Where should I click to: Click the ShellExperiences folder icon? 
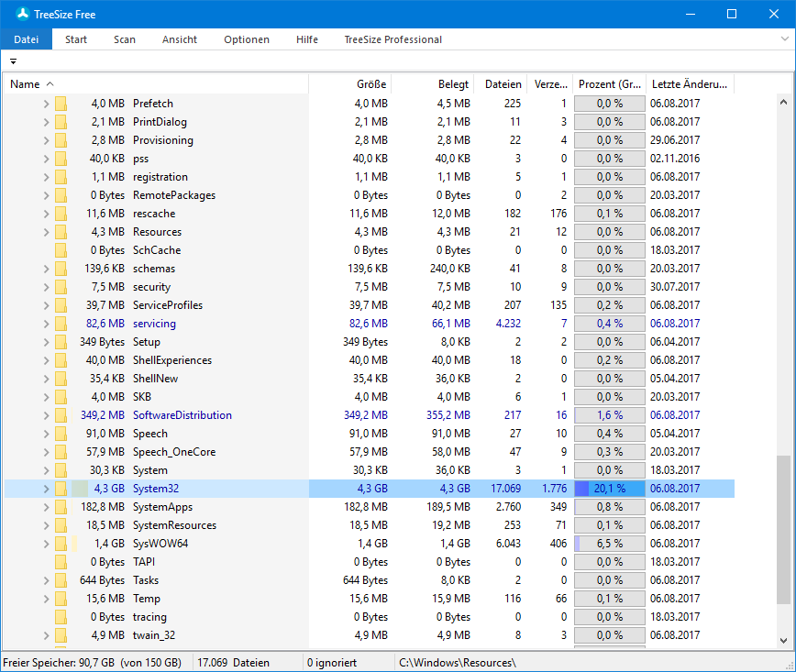tap(61, 360)
